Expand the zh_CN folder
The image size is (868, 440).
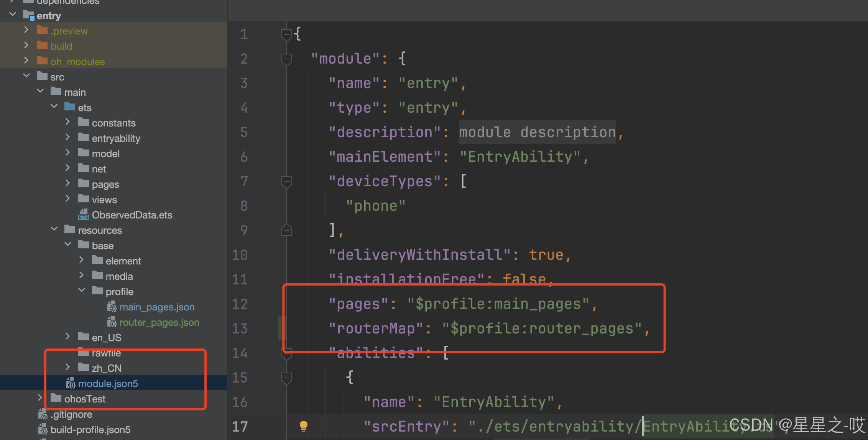click(x=68, y=367)
